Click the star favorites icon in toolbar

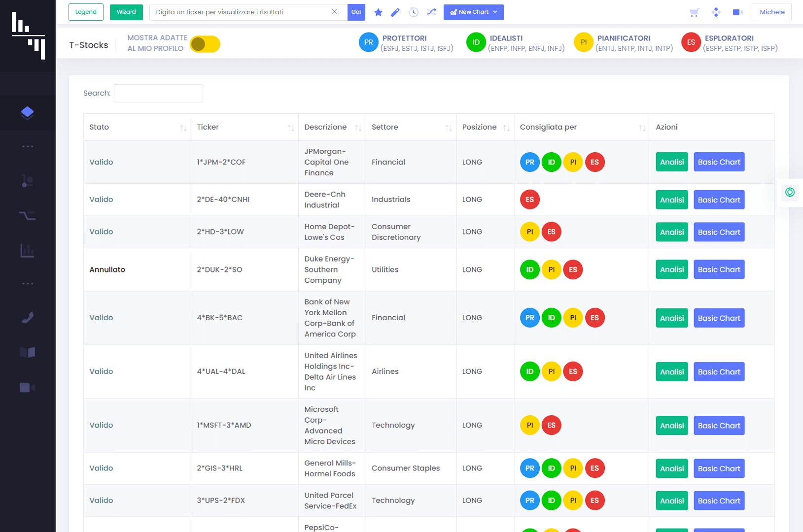pyautogui.click(x=378, y=12)
